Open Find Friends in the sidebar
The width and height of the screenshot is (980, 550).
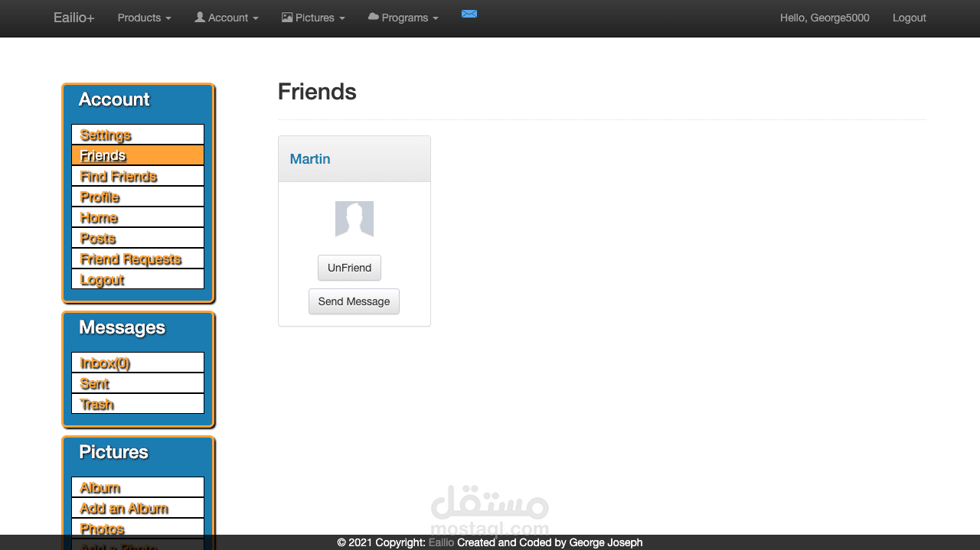click(138, 176)
